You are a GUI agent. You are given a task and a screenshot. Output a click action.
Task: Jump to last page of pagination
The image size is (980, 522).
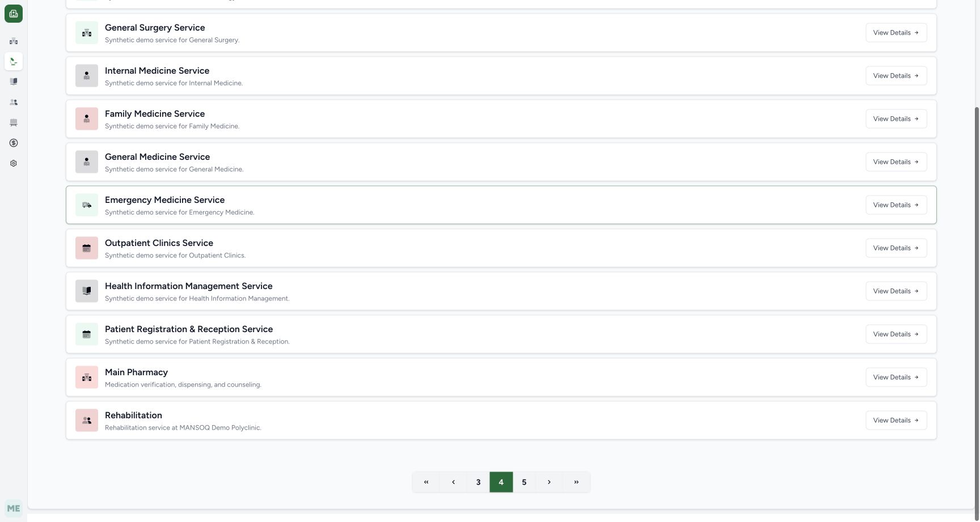(576, 482)
